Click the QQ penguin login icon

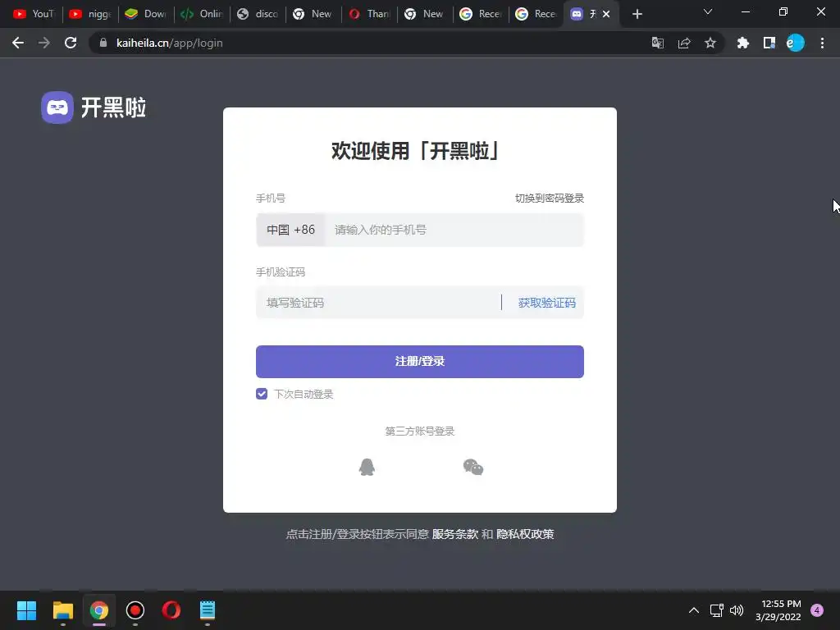click(x=367, y=467)
